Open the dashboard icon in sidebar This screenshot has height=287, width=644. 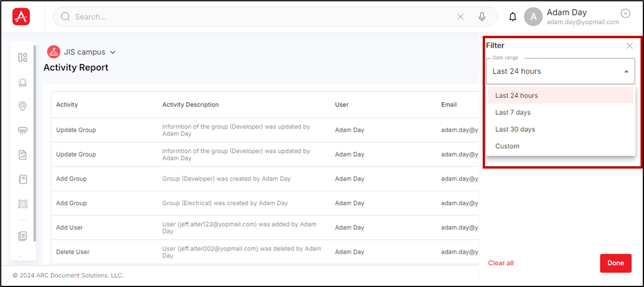point(23,58)
